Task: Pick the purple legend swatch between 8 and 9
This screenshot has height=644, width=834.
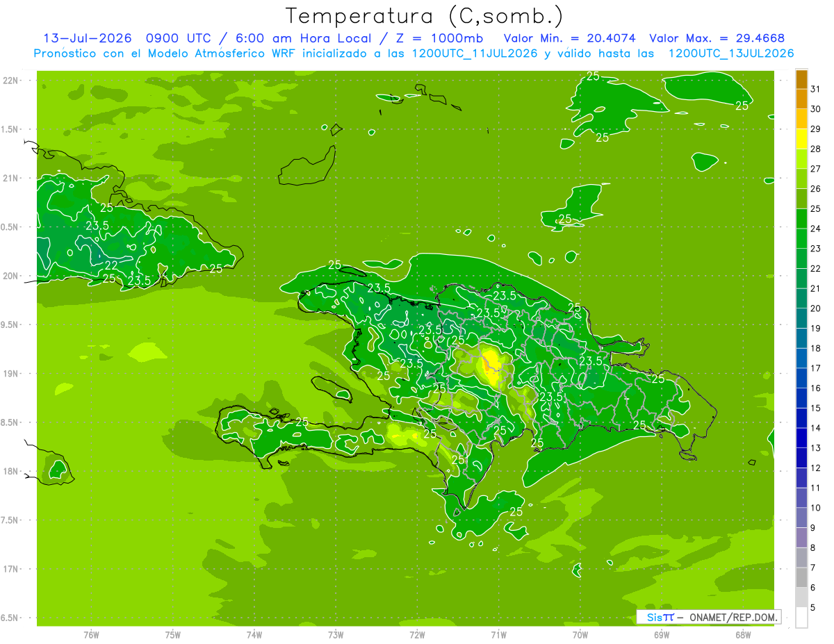Action: tap(801, 538)
